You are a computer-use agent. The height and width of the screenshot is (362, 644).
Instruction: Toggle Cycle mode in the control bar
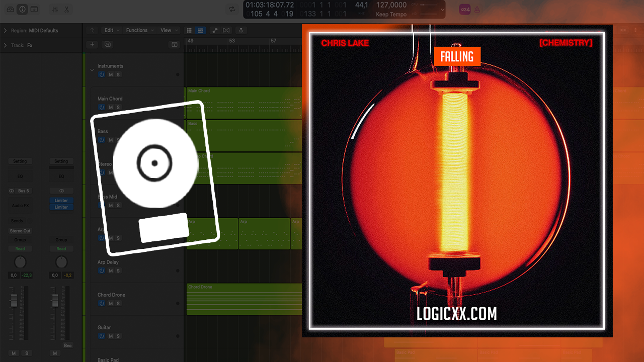coord(232,10)
